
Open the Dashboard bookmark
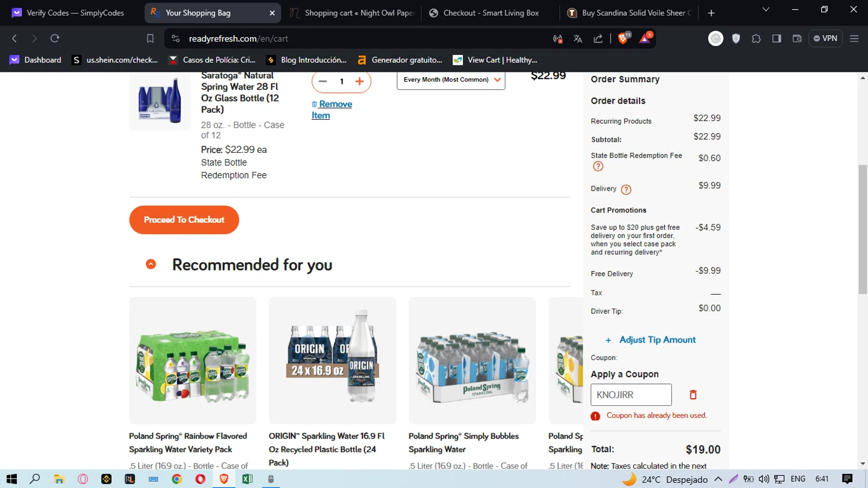pyautogui.click(x=36, y=60)
